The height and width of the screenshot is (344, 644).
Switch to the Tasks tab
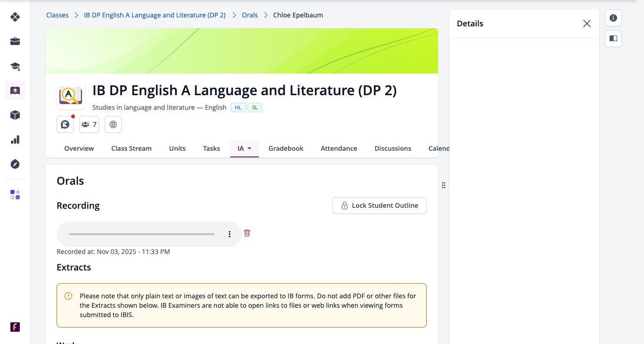coord(212,148)
